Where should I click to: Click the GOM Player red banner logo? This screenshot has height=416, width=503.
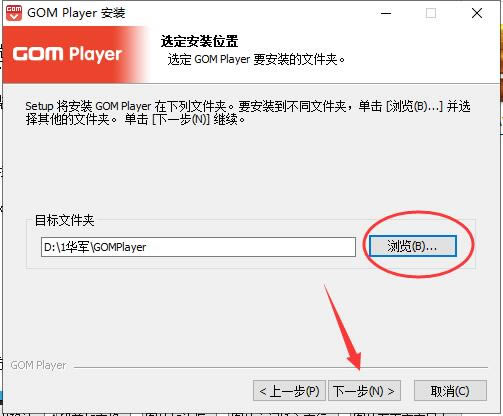coord(68,54)
